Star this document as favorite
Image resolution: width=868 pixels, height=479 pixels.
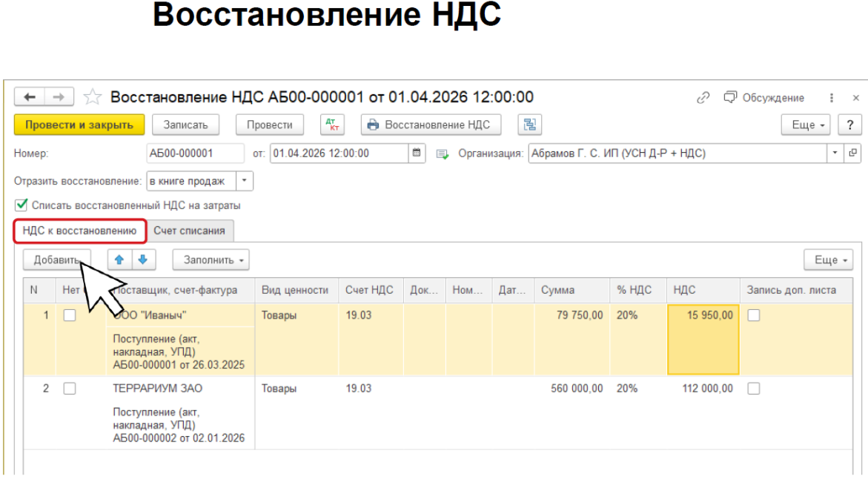(92, 98)
